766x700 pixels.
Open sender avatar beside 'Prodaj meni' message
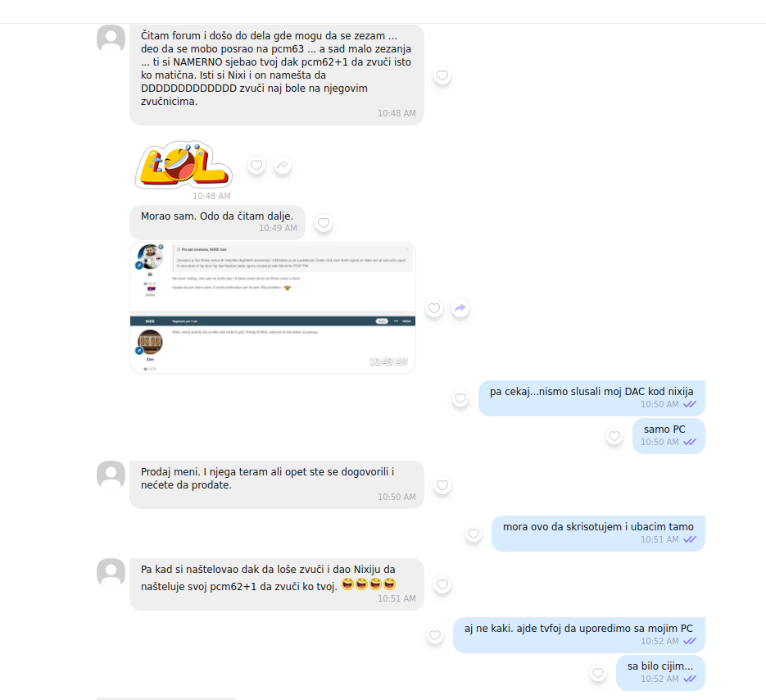coord(111,475)
